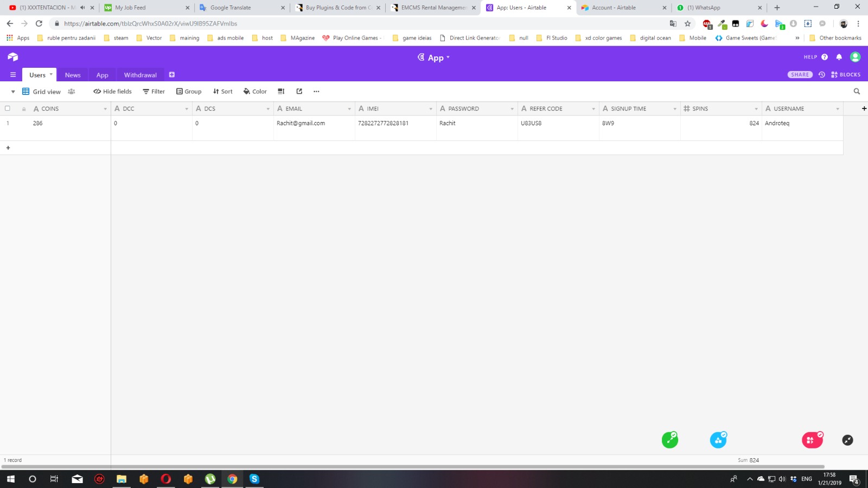This screenshot has width=868, height=488.
Task: Open the Adblock Plus extension
Action: tap(707, 24)
